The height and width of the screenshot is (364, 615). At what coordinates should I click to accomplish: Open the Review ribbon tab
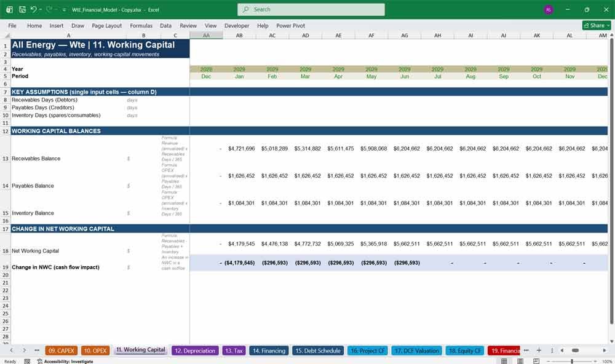(x=188, y=25)
